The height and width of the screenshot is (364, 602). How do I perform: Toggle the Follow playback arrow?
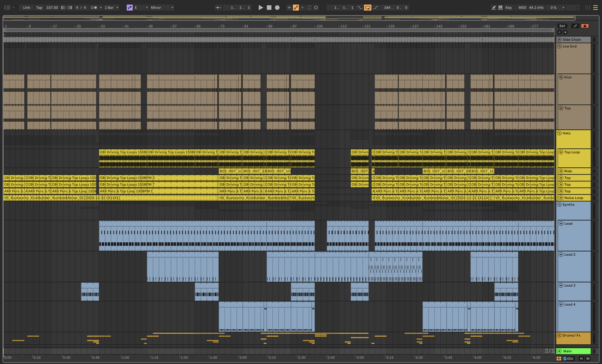pyautogui.click(x=218, y=8)
